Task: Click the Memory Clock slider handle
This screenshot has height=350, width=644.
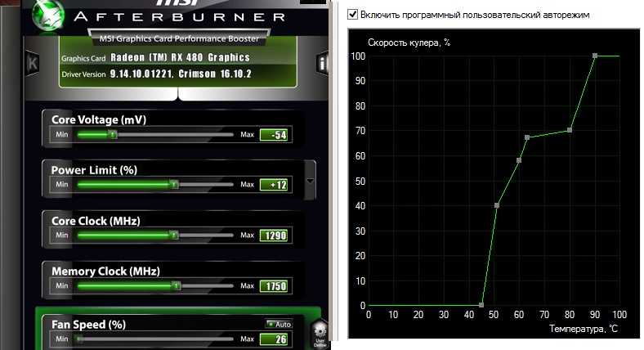Action: pyautogui.click(x=177, y=285)
